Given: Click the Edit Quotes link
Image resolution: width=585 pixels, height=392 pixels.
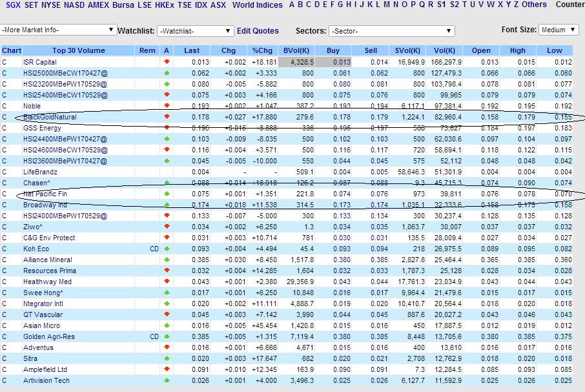Looking at the screenshot, I should [258, 31].
